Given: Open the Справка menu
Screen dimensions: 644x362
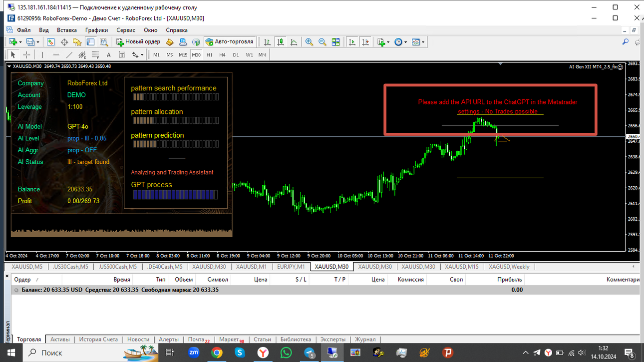Looking at the screenshot, I should click(177, 30).
